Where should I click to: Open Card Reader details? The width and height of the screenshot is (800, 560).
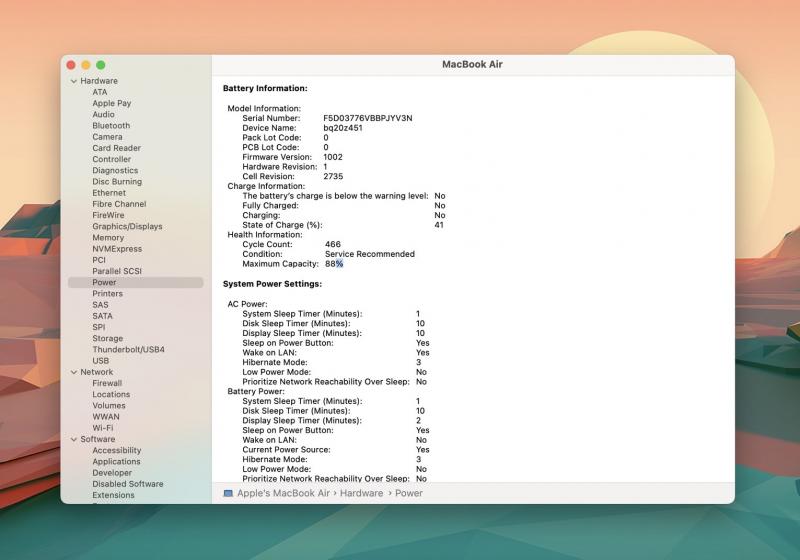pos(116,148)
